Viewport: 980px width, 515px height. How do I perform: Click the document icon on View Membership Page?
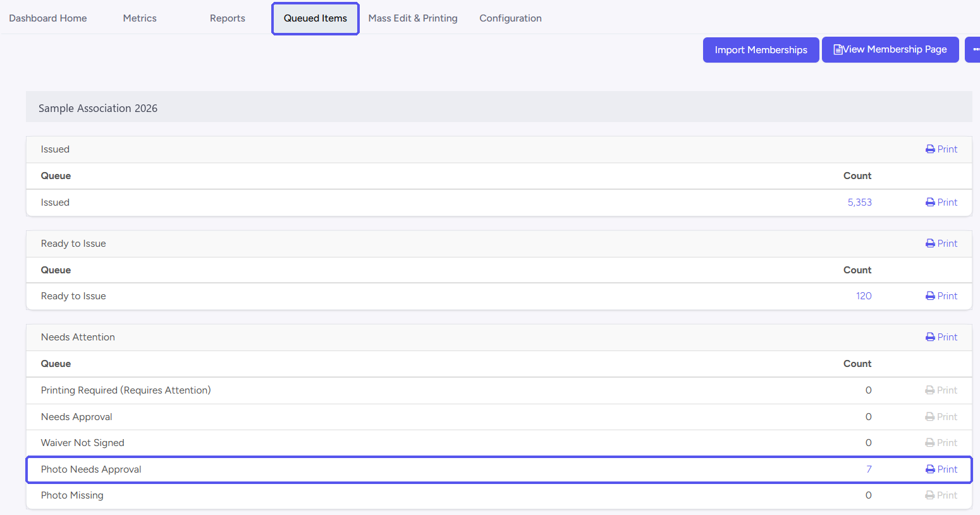coord(838,49)
